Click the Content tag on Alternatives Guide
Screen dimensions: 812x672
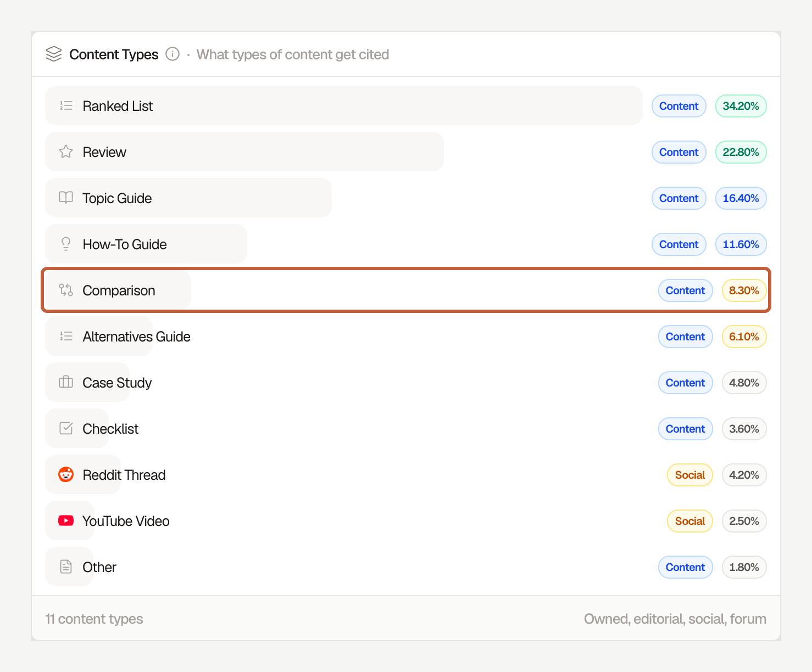coord(686,337)
